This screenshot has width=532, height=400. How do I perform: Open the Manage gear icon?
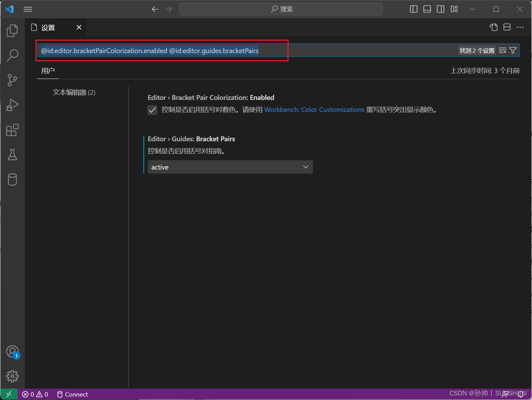12,376
